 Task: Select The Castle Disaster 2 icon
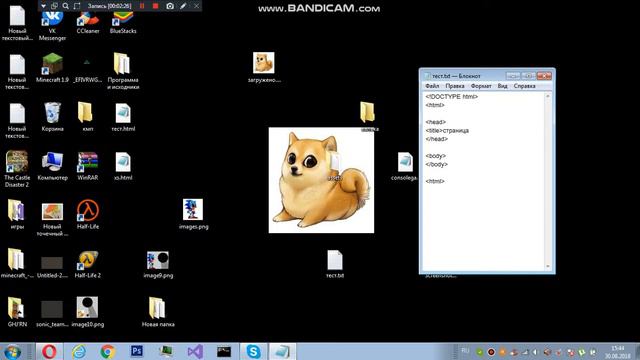(x=17, y=169)
